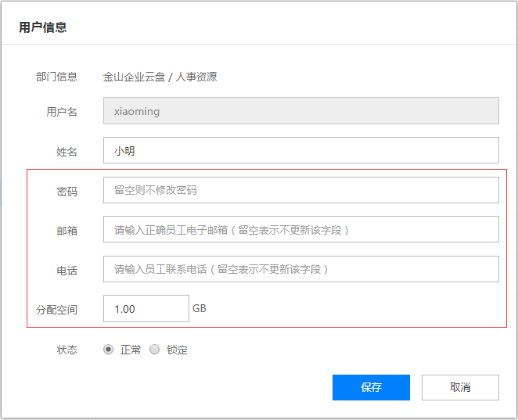Click into the 邮箱 email field
Viewport: 518px width, 420px height.
[x=300, y=230]
